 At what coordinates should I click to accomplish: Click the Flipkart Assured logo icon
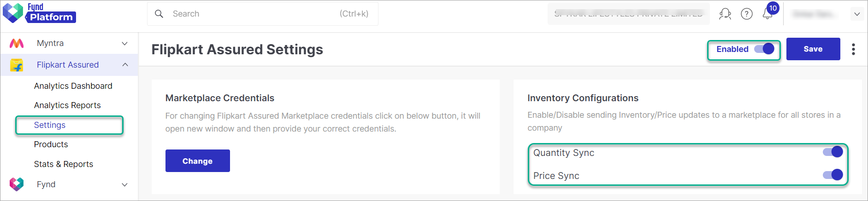tap(17, 65)
